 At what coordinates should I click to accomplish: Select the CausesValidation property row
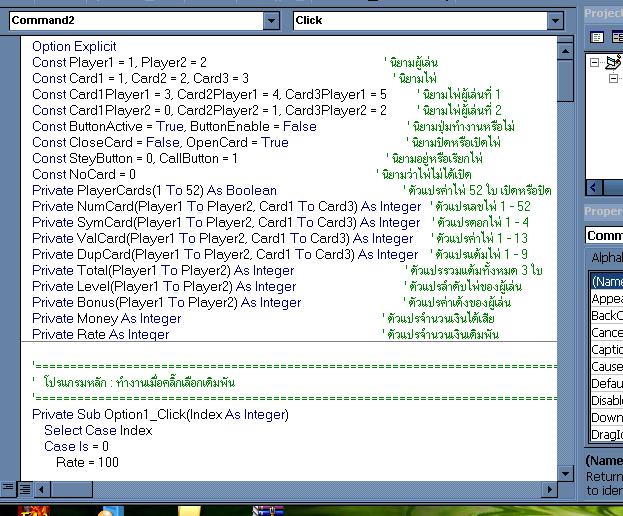607,367
